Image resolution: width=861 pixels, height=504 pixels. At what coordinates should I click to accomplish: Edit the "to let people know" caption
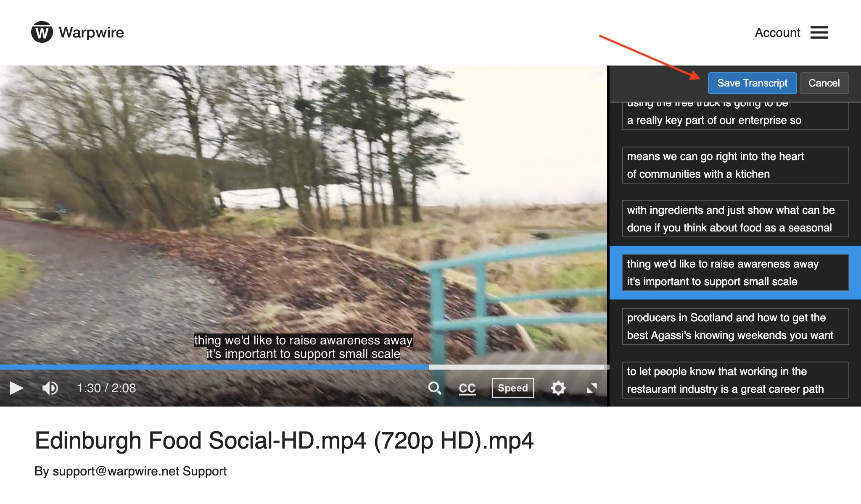(735, 380)
